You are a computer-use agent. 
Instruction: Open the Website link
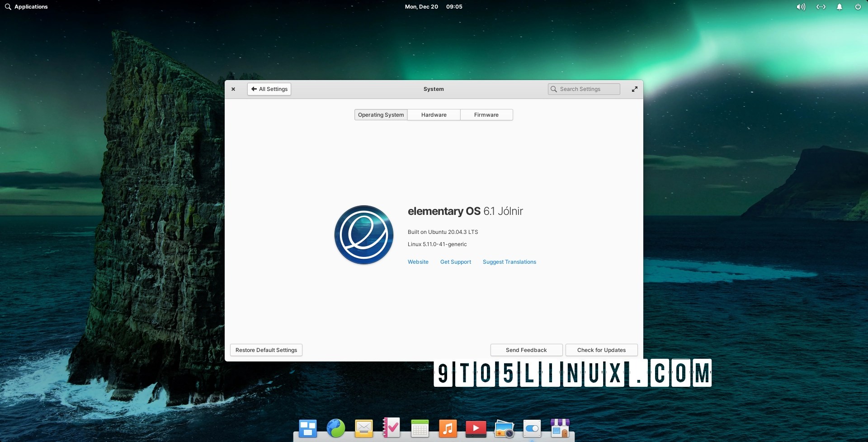(x=418, y=261)
